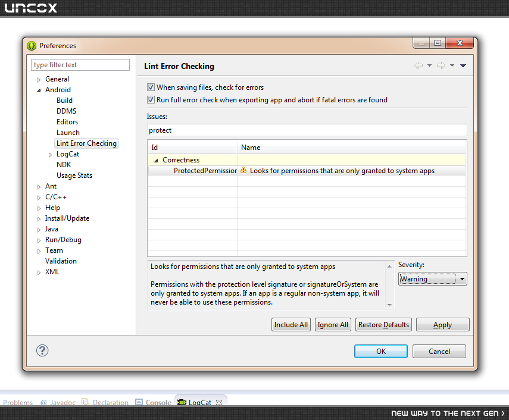
Task: Open back history dropdown arrow
Action: point(429,65)
